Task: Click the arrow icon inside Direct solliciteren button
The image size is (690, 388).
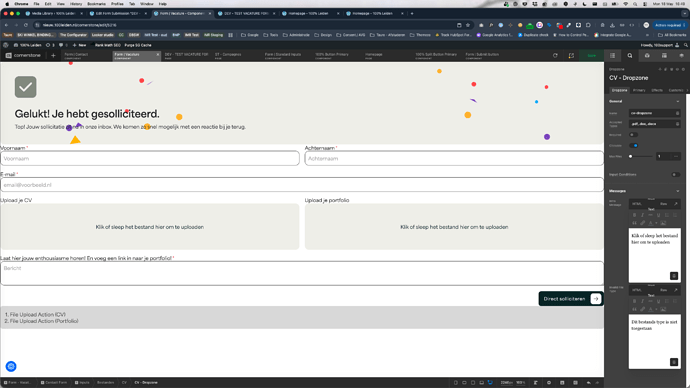Action: coord(595,299)
